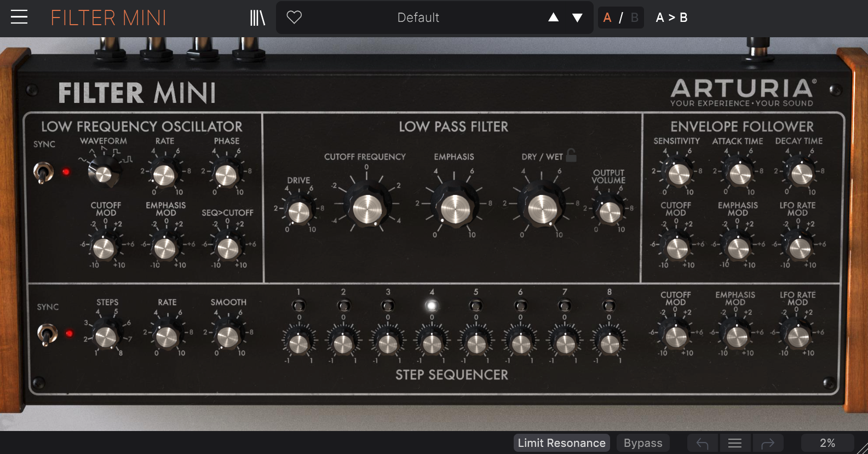The height and width of the screenshot is (454, 868).
Task: Toggle the Dry/Wet lock icon
Action: (571, 156)
